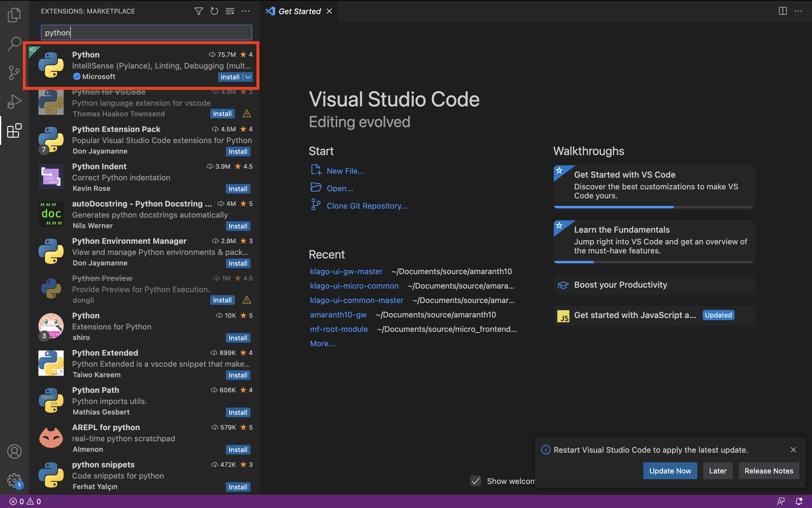Open the Search view in activity bar
Viewport: 812px width, 508px height.
pos(14,44)
